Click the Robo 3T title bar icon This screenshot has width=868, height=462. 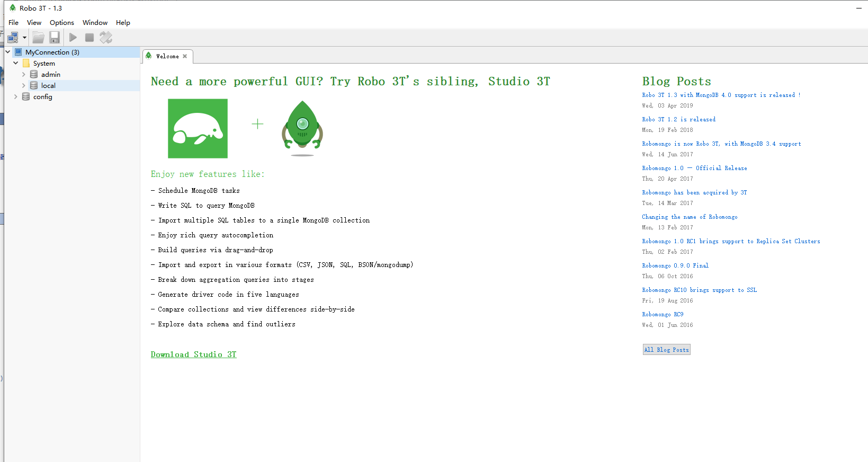click(13, 8)
